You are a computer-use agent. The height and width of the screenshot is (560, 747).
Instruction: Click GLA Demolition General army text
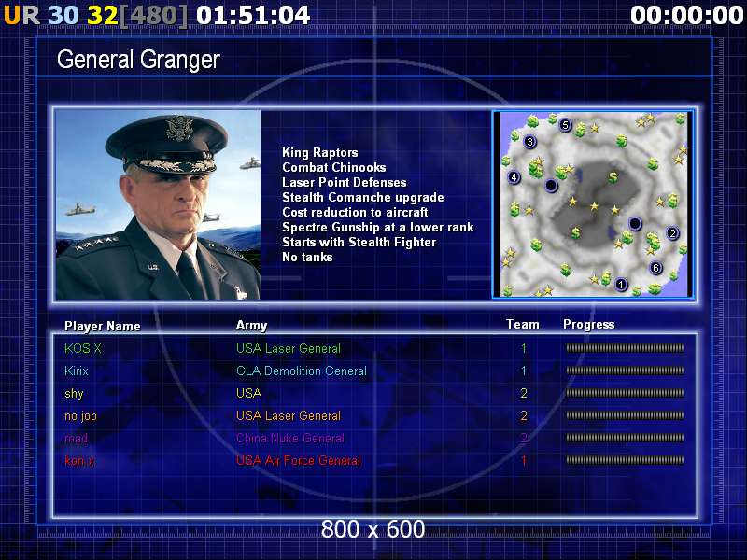(302, 371)
